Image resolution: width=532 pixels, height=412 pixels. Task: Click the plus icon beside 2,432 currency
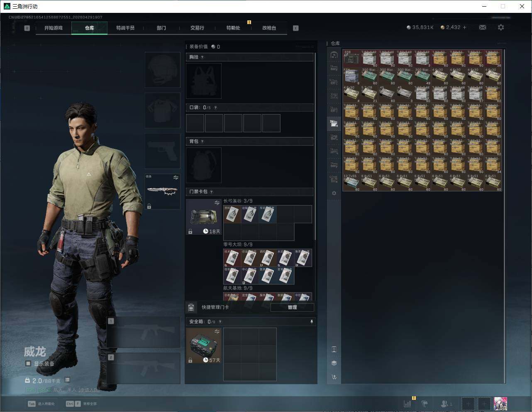click(x=464, y=27)
